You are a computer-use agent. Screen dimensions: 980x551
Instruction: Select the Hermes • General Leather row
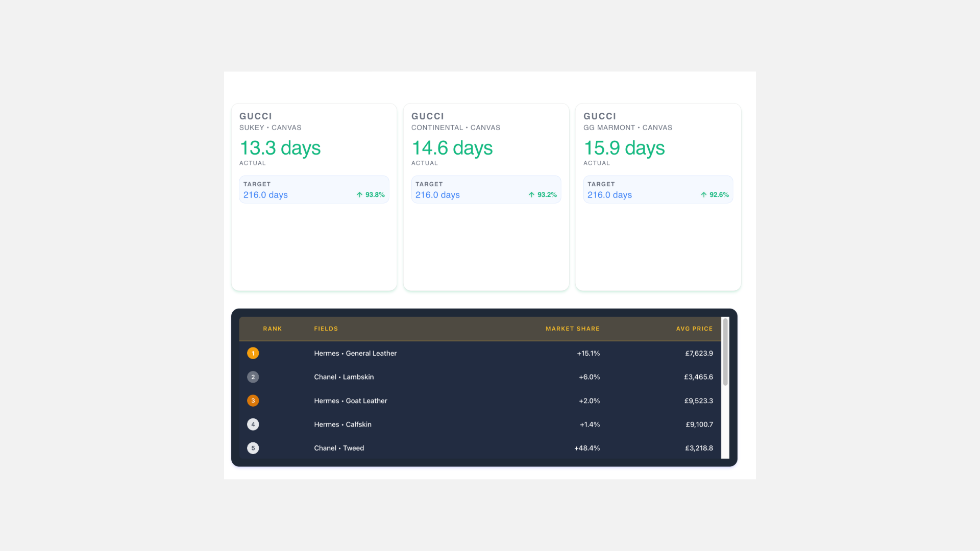(x=480, y=353)
